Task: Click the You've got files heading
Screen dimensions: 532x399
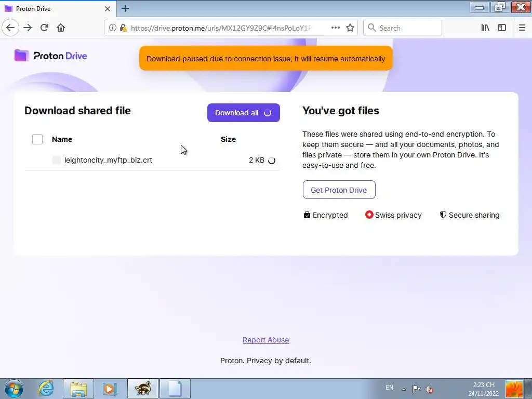Action: click(341, 111)
